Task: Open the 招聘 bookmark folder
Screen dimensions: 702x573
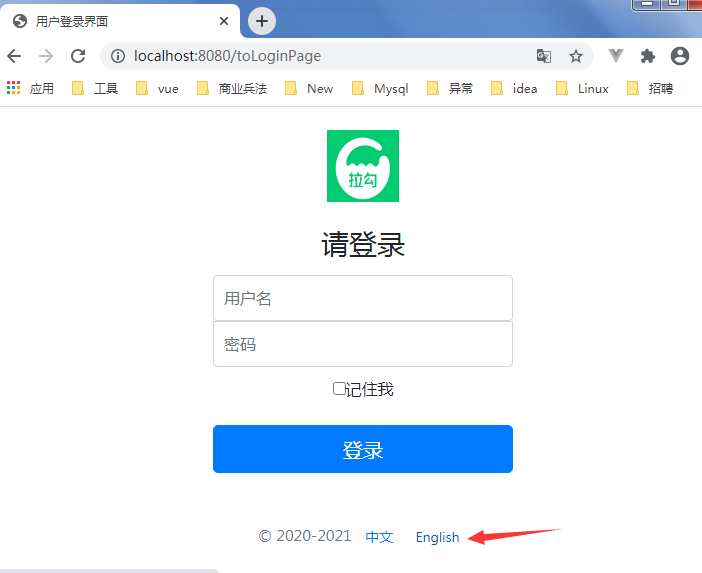Action: tap(650, 88)
